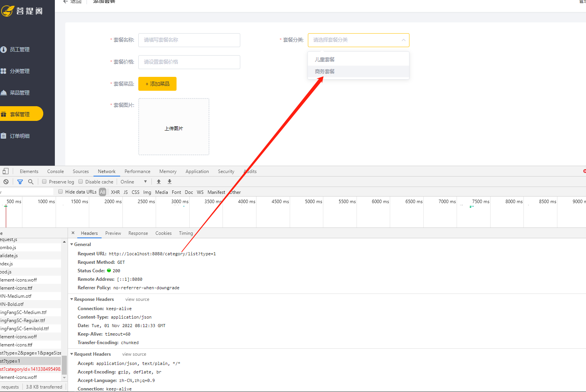Open the Cookies detail tab
Image resolution: width=586 pixels, height=392 pixels.
click(x=163, y=233)
